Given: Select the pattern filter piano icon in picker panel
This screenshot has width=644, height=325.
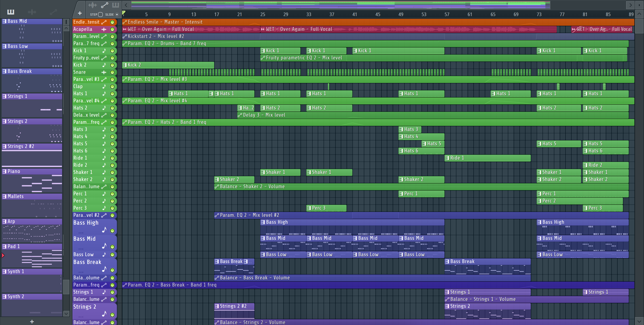Looking at the screenshot, I should tap(11, 12).
